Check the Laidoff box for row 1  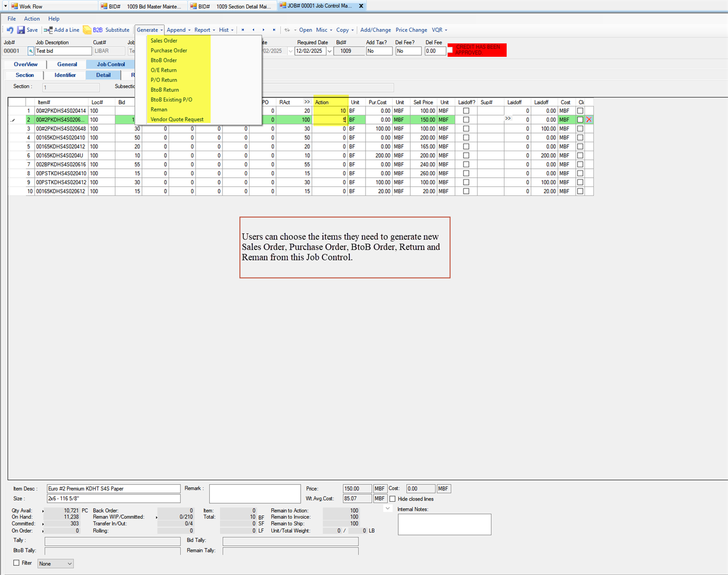tap(466, 111)
